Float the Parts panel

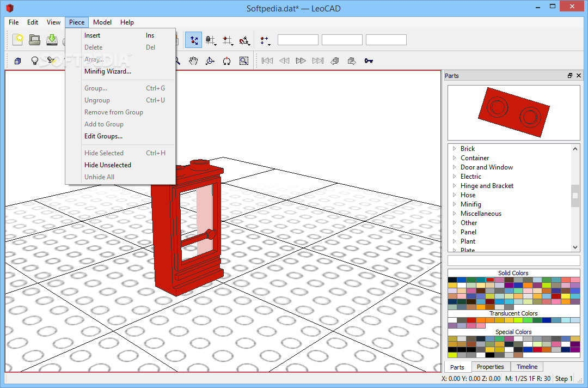tap(570, 75)
